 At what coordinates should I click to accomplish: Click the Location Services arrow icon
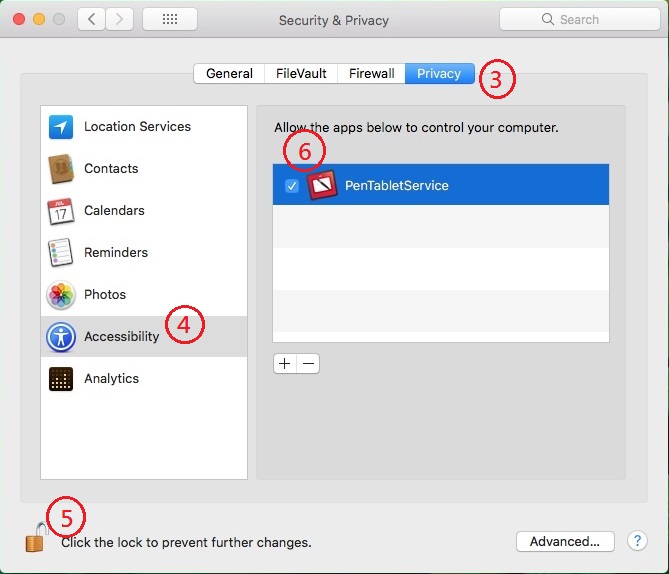[61, 127]
